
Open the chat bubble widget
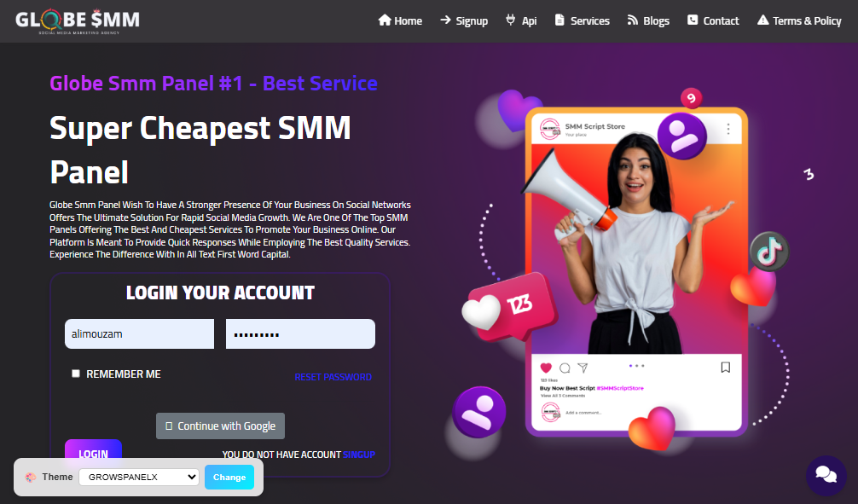point(826,474)
